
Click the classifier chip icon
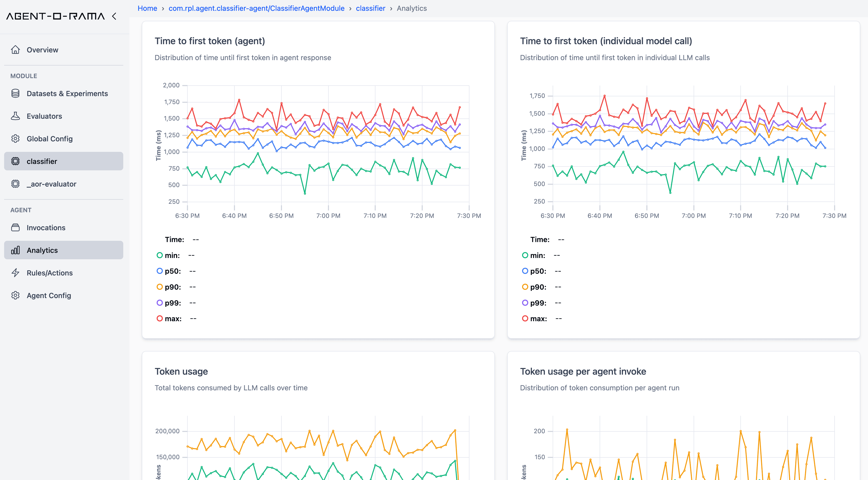pyautogui.click(x=15, y=161)
